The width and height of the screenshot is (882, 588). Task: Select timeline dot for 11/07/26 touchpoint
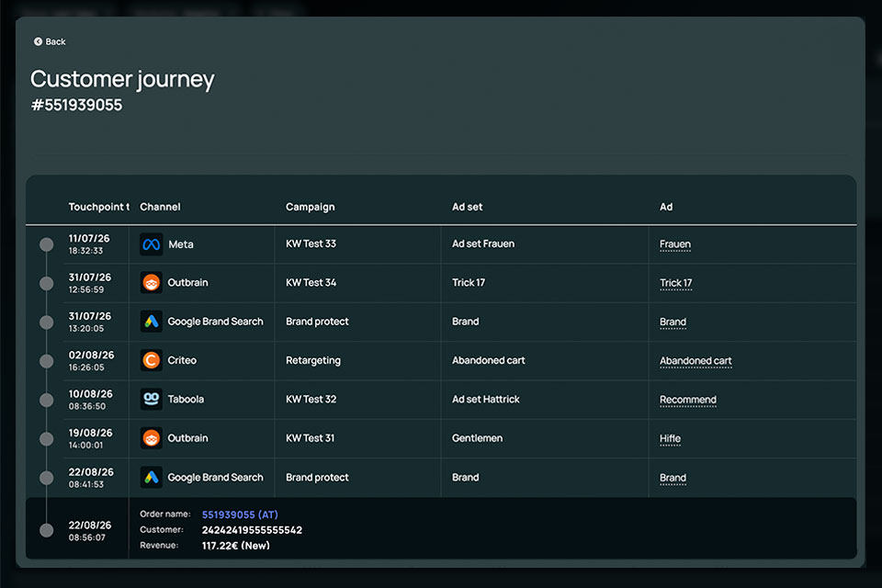pyautogui.click(x=47, y=244)
